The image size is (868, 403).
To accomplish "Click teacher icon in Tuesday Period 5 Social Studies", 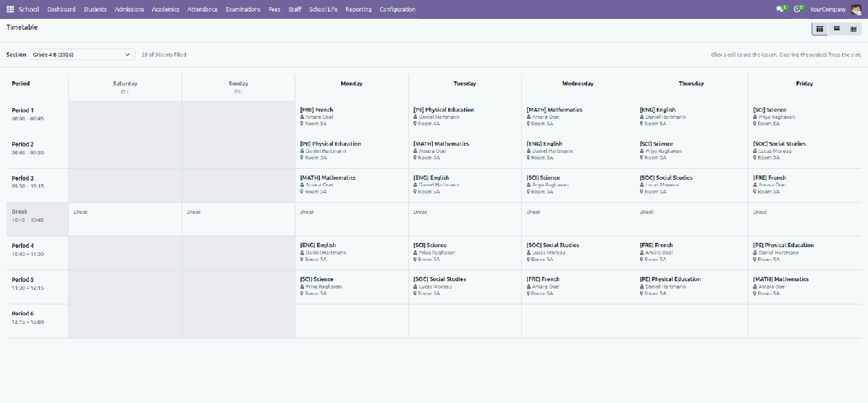I will pyautogui.click(x=416, y=286).
